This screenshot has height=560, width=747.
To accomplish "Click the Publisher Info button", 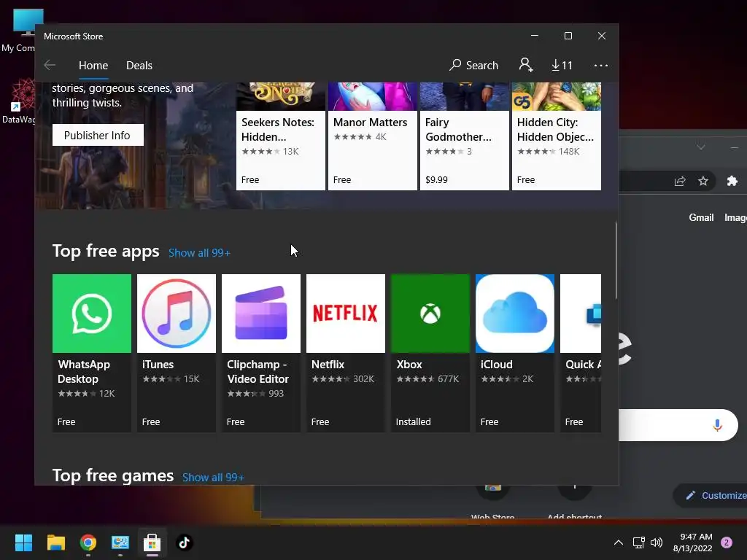I will click(x=98, y=135).
